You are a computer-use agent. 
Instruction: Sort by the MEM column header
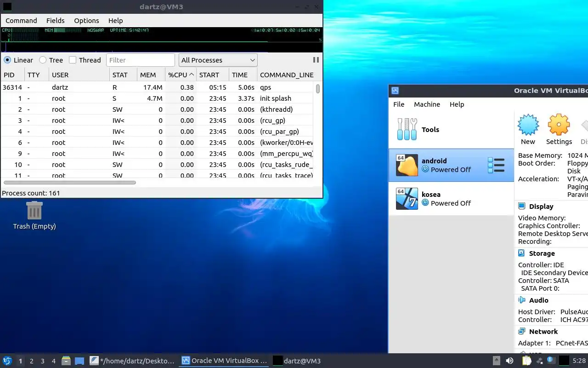click(151, 75)
